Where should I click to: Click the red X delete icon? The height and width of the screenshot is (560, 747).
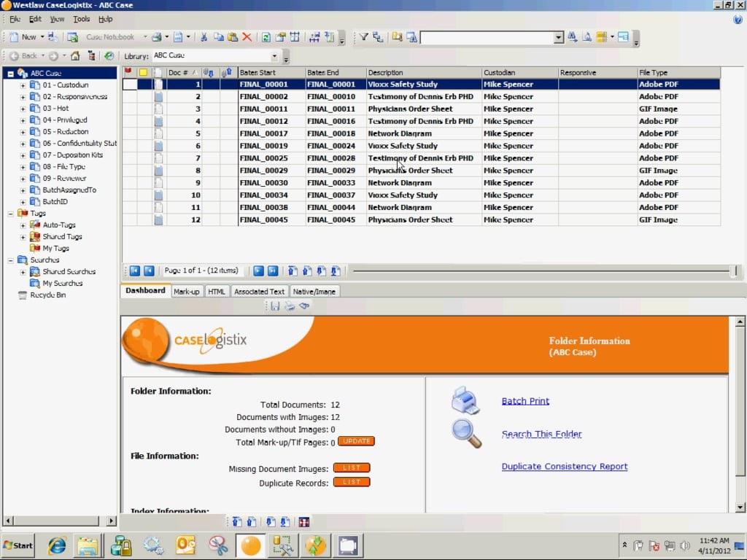247,37
